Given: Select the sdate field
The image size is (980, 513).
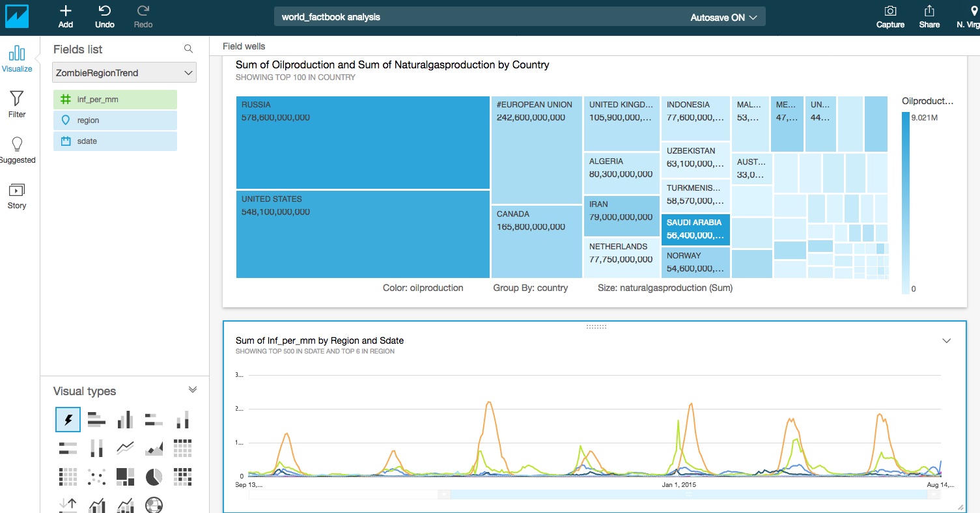Looking at the screenshot, I should pos(115,141).
